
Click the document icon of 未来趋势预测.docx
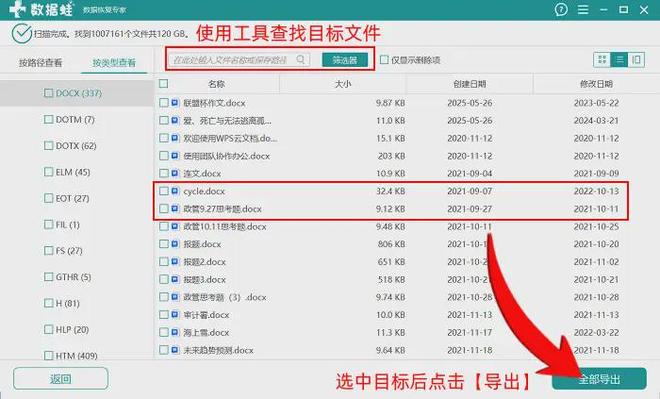pyautogui.click(x=175, y=350)
